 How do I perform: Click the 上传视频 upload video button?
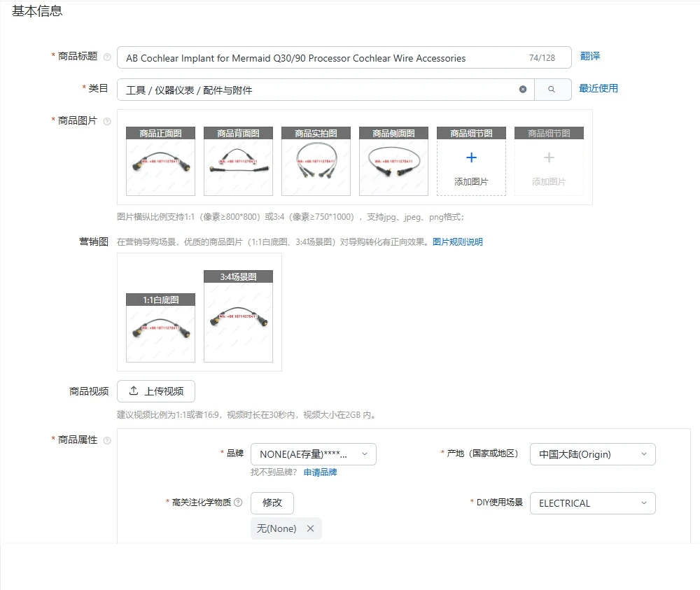point(155,391)
